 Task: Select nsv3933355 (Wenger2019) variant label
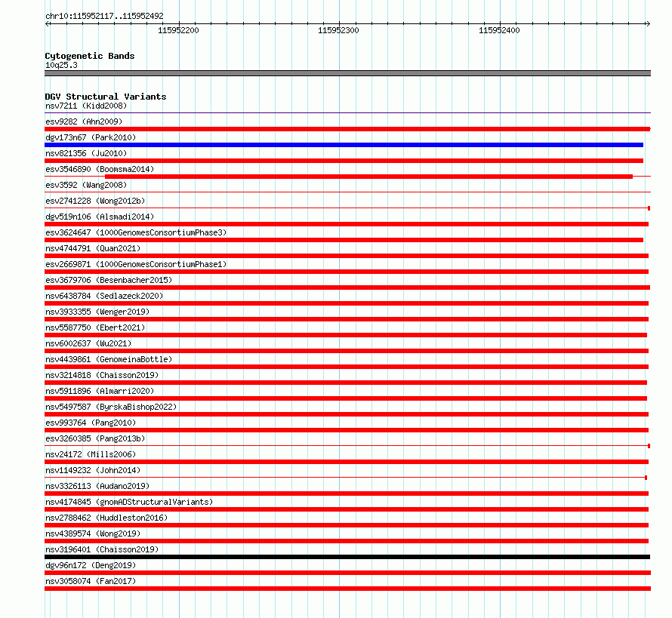click(x=97, y=312)
